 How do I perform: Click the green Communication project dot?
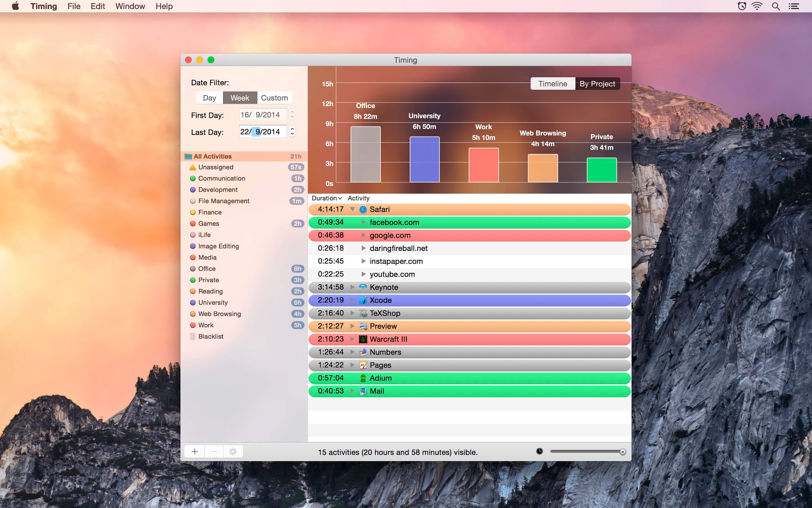coord(193,178)
